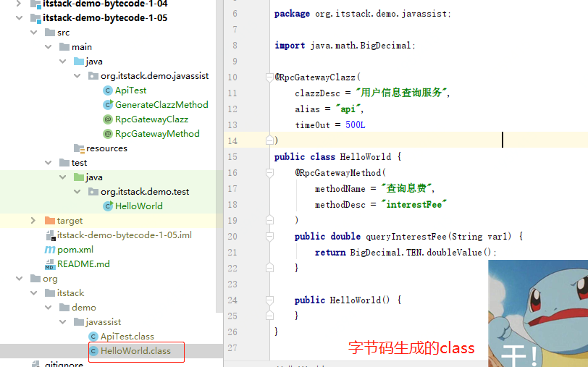Click the HelloWorld test class icon
Viewport: 588px width, 367px height.
coord(108,206)
